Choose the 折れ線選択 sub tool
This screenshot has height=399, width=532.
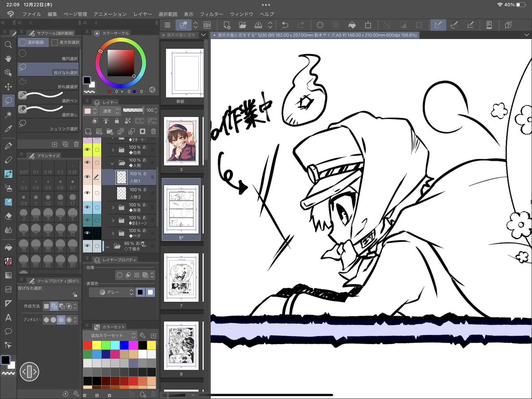point(48,83)
